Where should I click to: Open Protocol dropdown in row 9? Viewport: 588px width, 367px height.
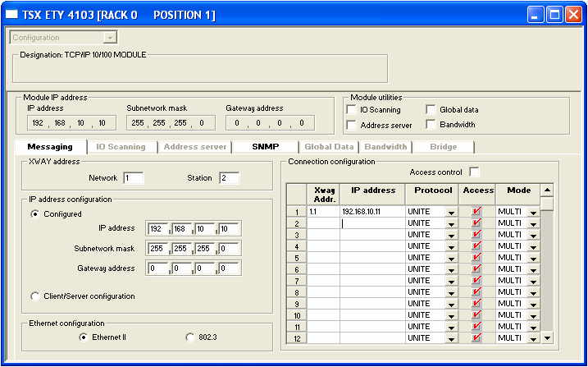pyautogui.click(x=452, y=305)
